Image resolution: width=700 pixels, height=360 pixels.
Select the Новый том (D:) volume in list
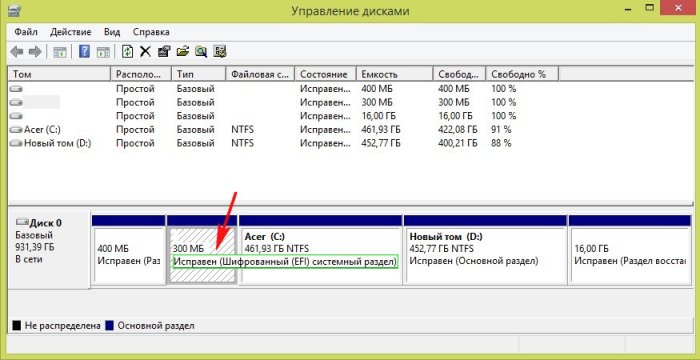pos(58,143)
